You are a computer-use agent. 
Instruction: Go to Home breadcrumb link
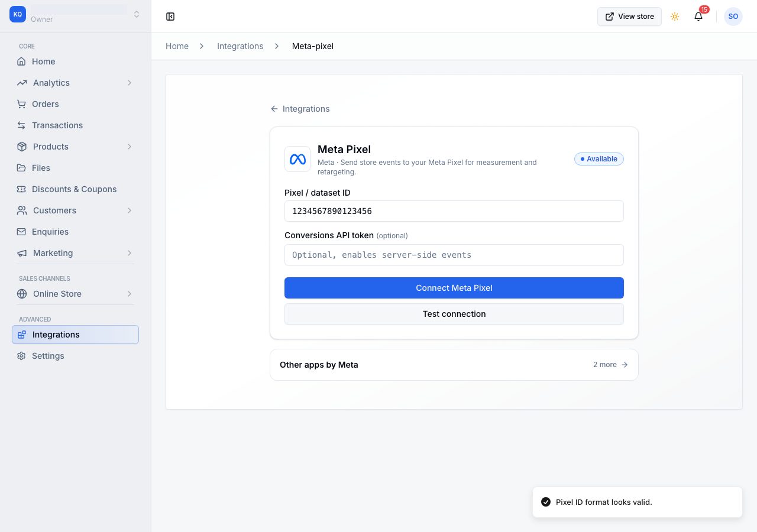pos(177,46)
